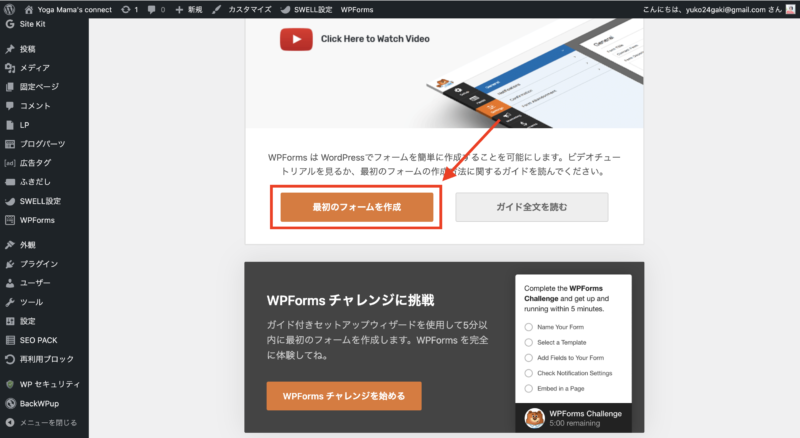This screenshot has height=438, width=800.
Task: Click the ブログパーツ icon in the sidebar
Action: [10, 144]
